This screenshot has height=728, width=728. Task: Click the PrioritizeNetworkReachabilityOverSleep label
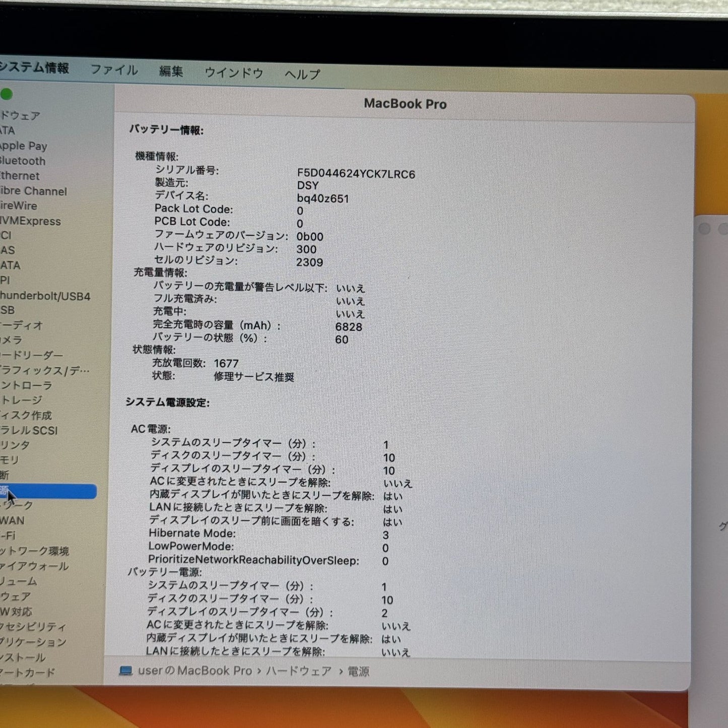pyautogui.click(x=253, y=560)
